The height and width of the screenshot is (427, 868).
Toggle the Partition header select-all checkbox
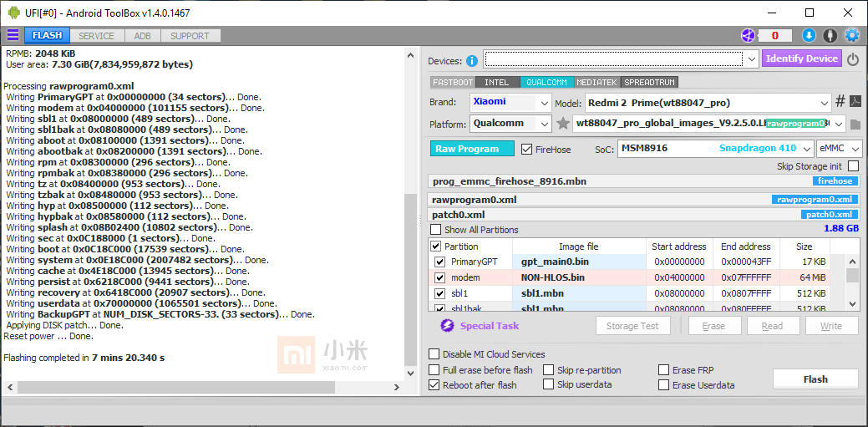[x=436, y=247]
